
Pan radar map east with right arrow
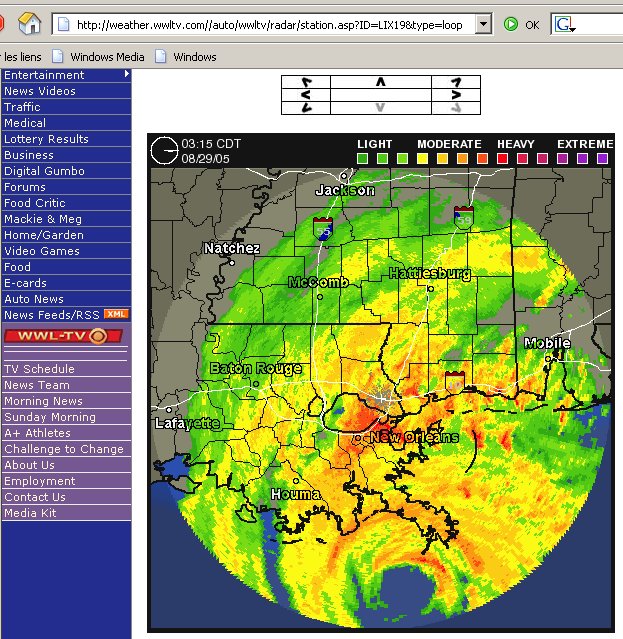[x=455, y=95]
